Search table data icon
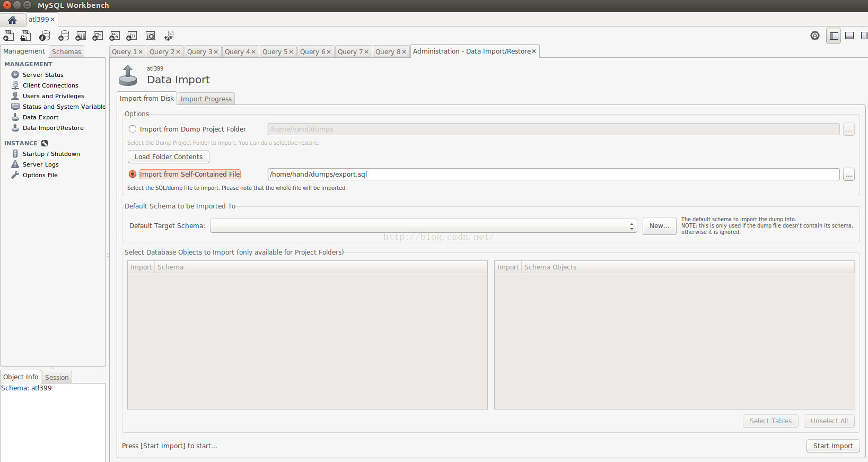Image resolution: width=868 pixels, height=462 pixels. point(151,36)
